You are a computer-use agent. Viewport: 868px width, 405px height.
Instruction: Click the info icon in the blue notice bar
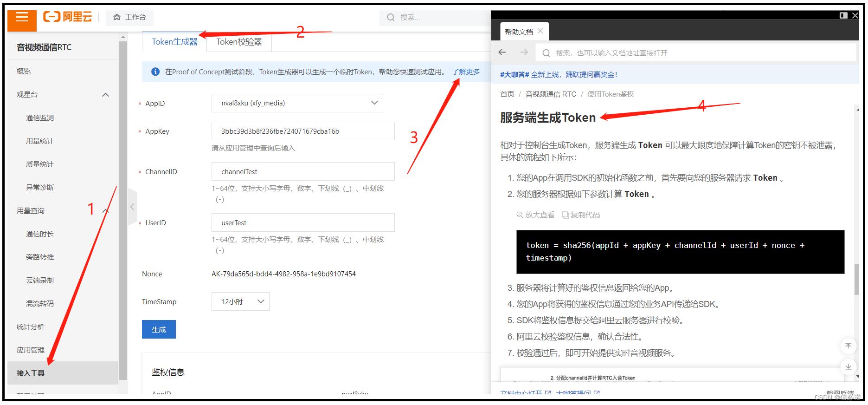coord(155,72)
